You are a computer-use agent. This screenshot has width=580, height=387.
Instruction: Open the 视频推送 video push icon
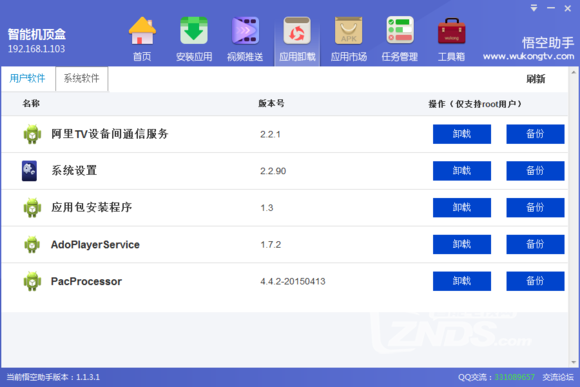[x=245, y=31]
